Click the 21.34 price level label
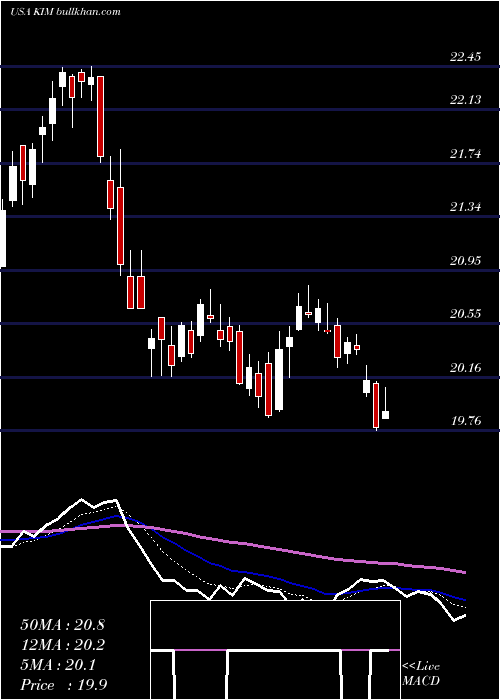Viewport: 500px width, 700px height. 466,207
